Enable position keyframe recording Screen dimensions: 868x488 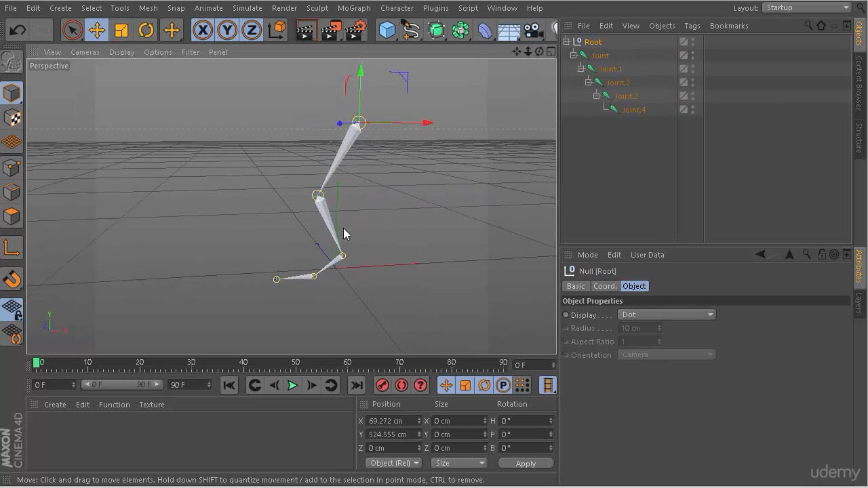pyautogui.click(x=446, y=385)
